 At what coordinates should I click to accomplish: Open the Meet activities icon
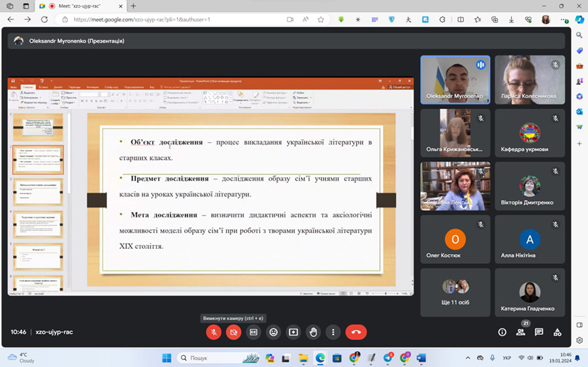[x=557, y=332]
